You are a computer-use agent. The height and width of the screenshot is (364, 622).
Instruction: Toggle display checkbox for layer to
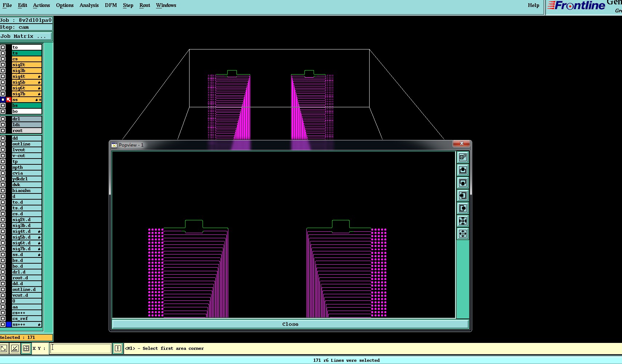(x=3, y=47)
